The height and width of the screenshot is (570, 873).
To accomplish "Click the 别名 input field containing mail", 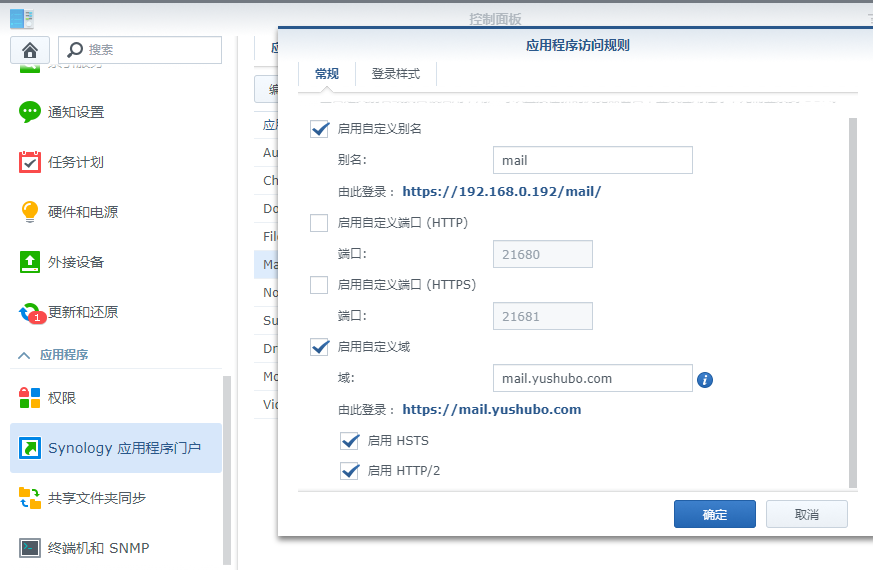I will click(x=592, y=160).
